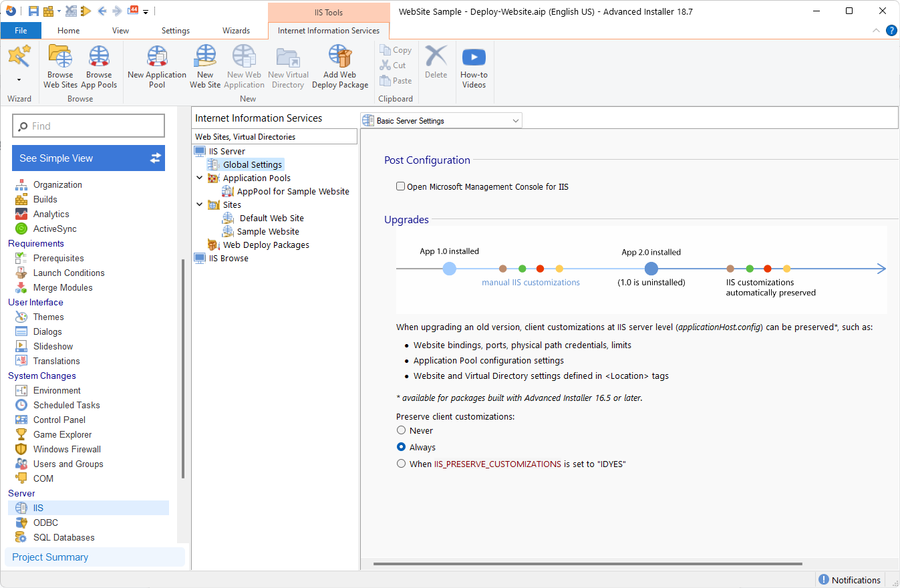Screen dimensions: 900x588
Task: Click the yellow brick Build icon
Action: (x=48, y=11)
